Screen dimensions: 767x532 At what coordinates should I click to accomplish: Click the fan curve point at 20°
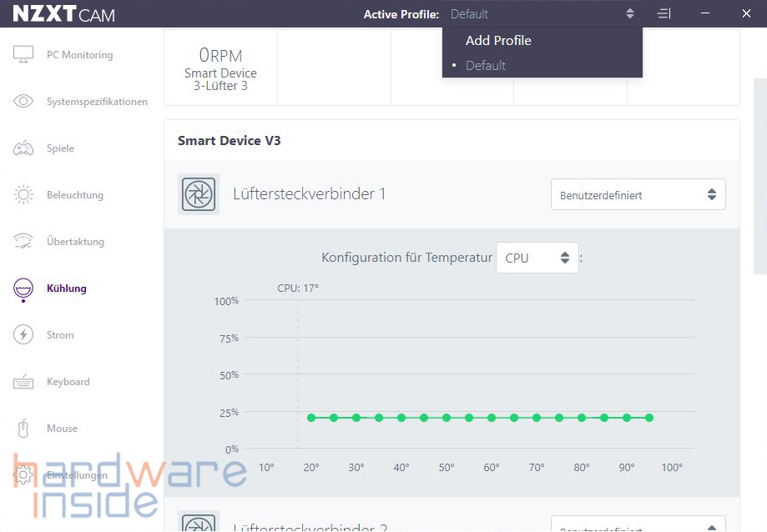click(311, 418)
